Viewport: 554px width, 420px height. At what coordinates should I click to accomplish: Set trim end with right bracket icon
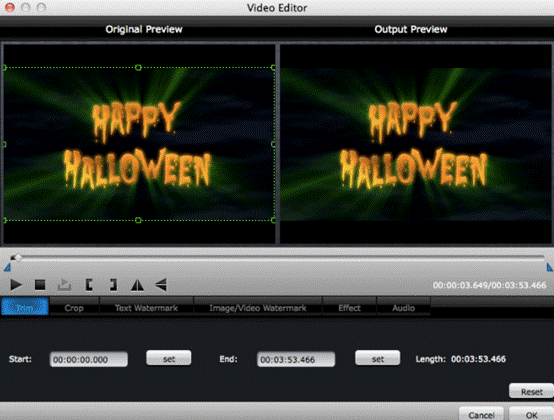(113, 285)
